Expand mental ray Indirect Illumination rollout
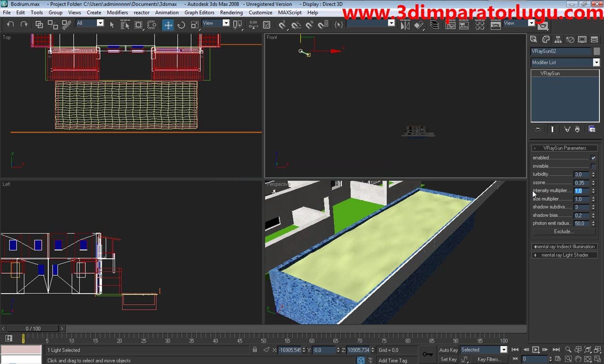604x364 pixels. coord(564,247)
